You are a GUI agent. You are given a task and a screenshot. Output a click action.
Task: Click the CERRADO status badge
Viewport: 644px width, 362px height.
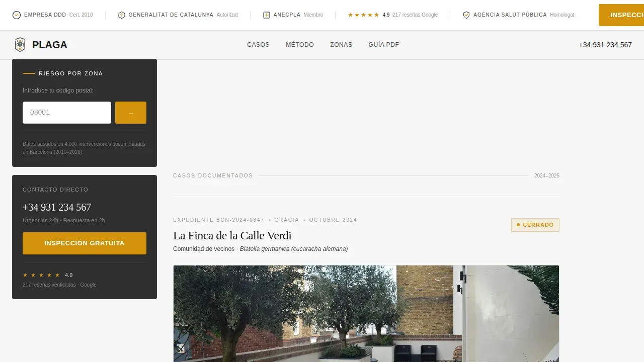(x=535, y=225)
